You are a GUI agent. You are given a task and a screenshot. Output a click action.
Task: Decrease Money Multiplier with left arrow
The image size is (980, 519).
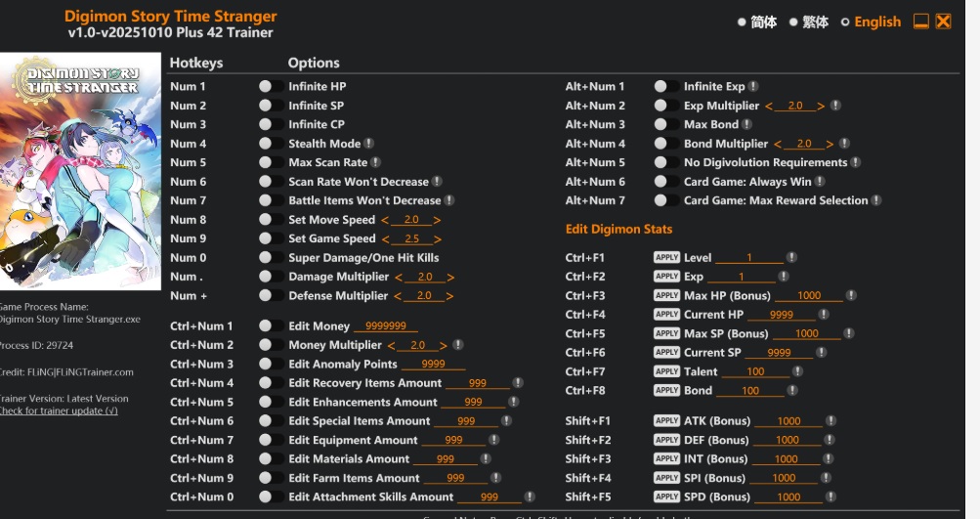[391, 345]
